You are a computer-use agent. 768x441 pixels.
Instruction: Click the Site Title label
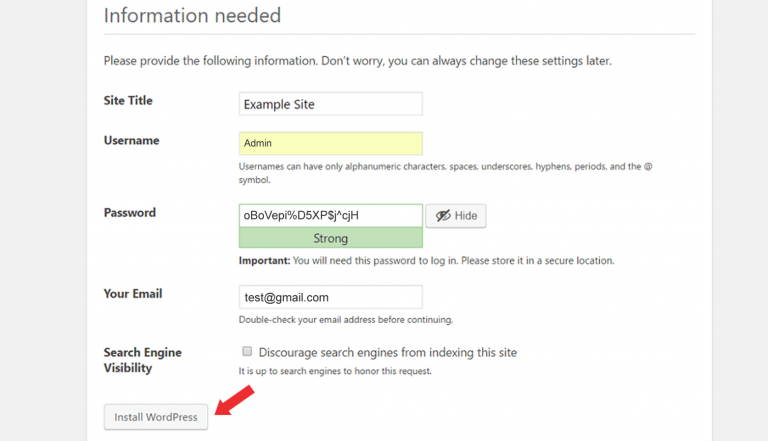[128, 101]
